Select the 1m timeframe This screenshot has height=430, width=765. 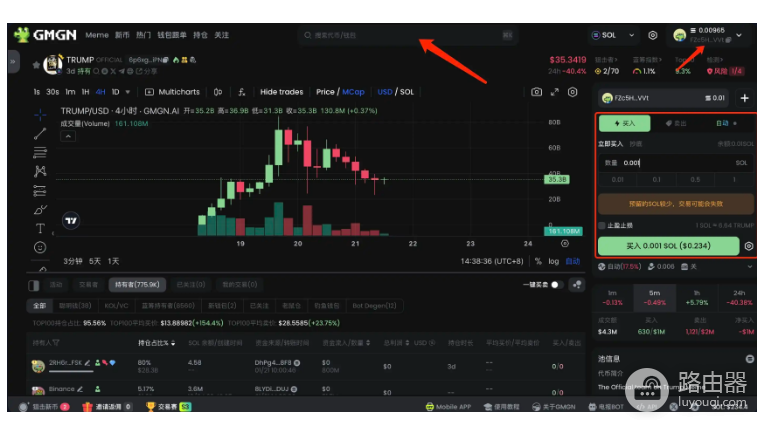(70, 92)
